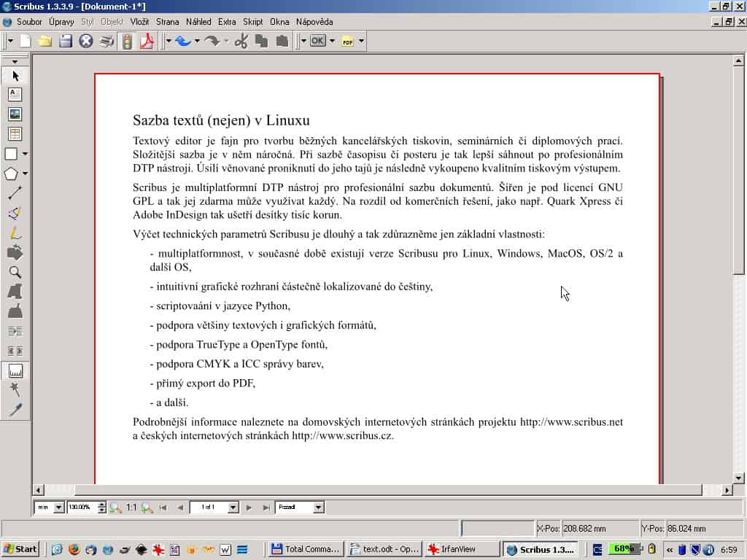Pick the Insert Shape rectangle tool

pyautogui.click(x=11, y=154)
